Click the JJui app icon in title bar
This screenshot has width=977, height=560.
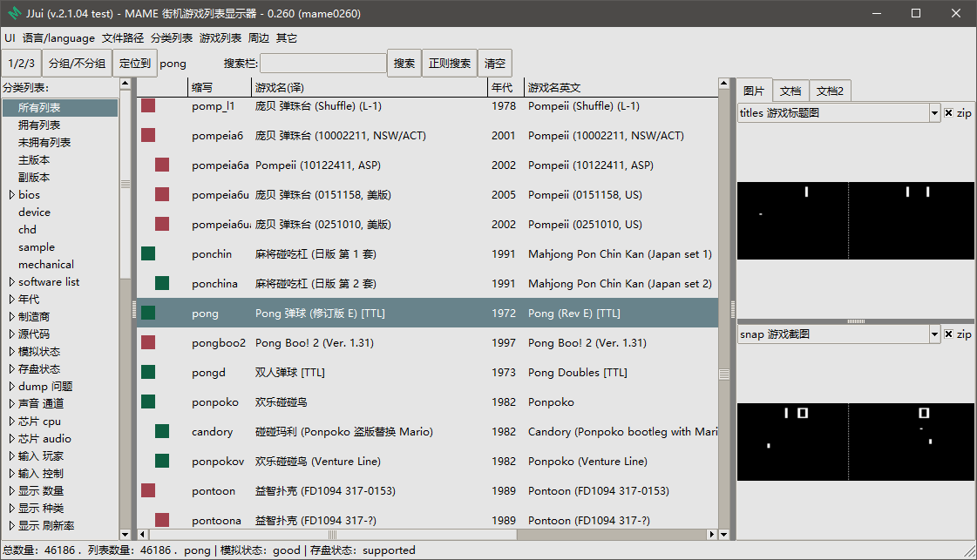(x=14, y=13)
